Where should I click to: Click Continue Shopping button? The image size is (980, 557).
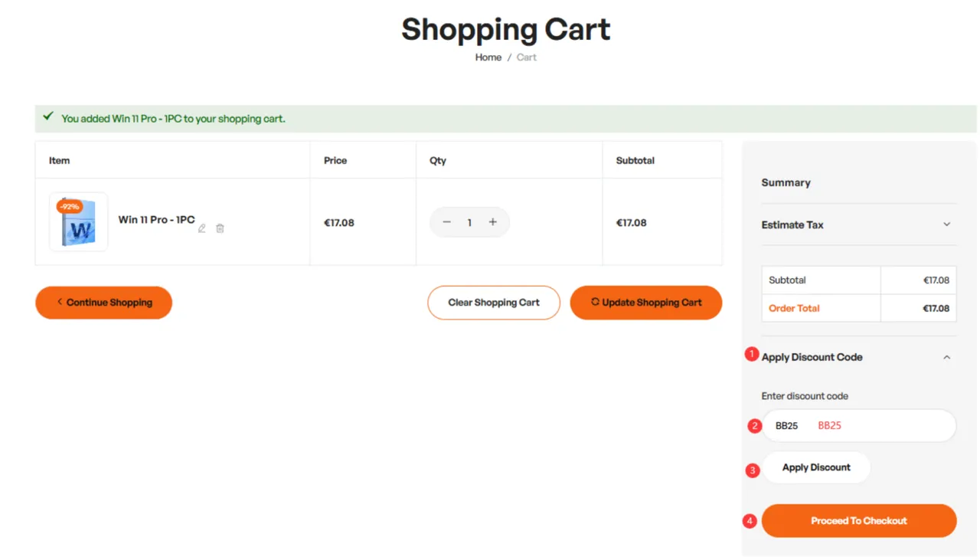click(x=103, y=303)
